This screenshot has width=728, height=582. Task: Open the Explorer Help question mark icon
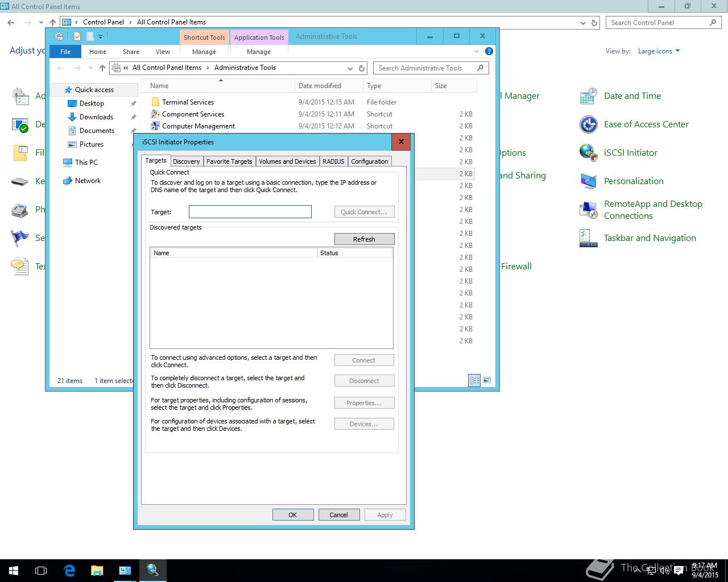489,51
